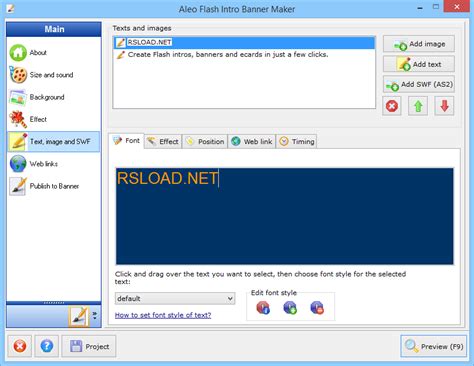The image size is (474, 366).
Task: Move selected item up with green arrow
Action: point(418,106)
